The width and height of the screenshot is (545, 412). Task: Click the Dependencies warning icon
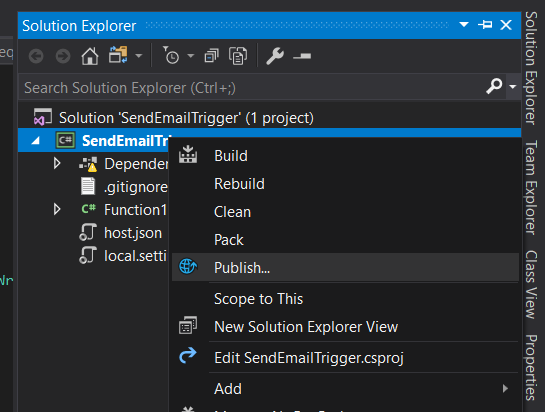[x=88, y=164]
